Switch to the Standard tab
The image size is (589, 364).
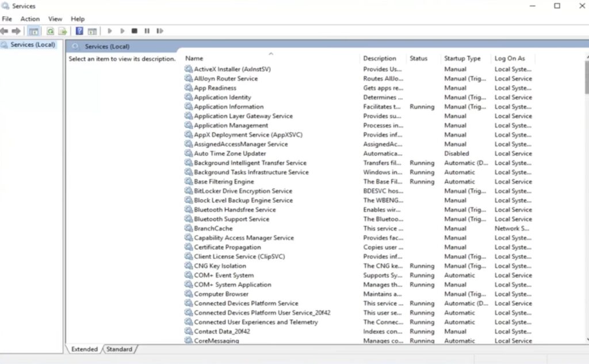119,349
